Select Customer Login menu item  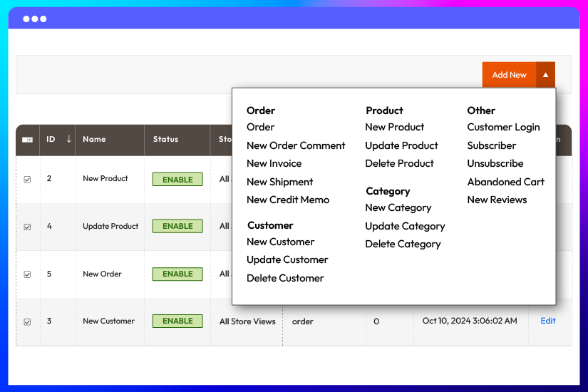click(503, 127)
